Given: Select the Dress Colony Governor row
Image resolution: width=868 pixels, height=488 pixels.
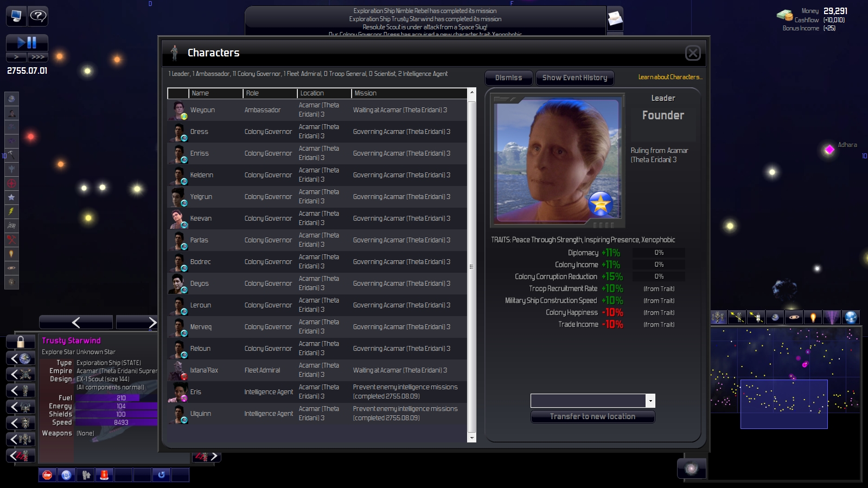Looking at the screenshot, I should (317, 132).
